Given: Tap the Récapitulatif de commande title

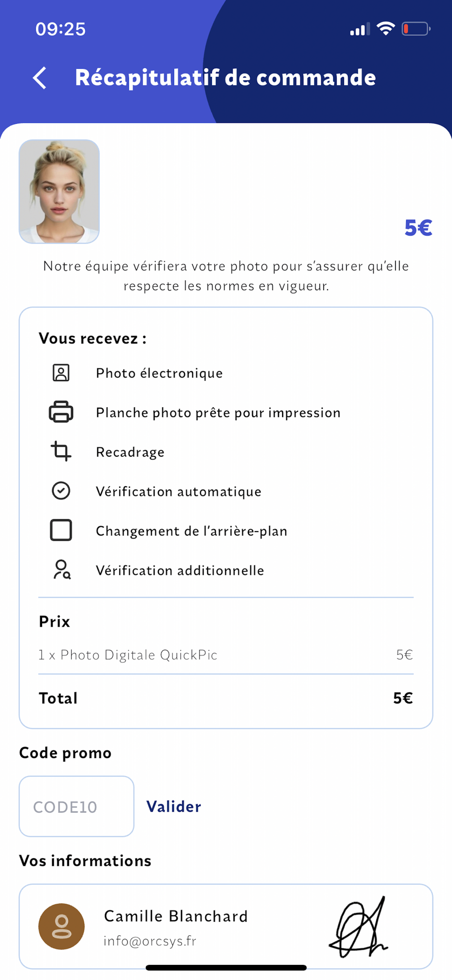Looking at the screenshot, I should point(225,78).
